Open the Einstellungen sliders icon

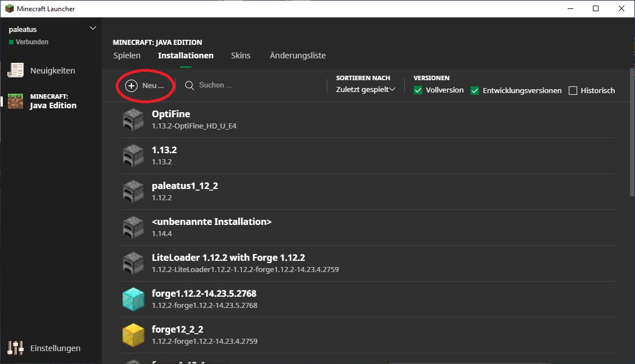[x=15, y=348]
